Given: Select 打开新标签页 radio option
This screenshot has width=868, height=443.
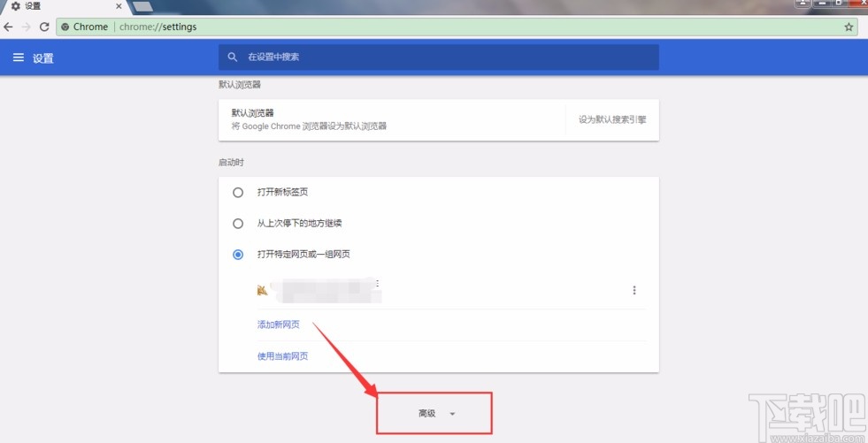Looking at the screenshot, I should tap(238, 193).
